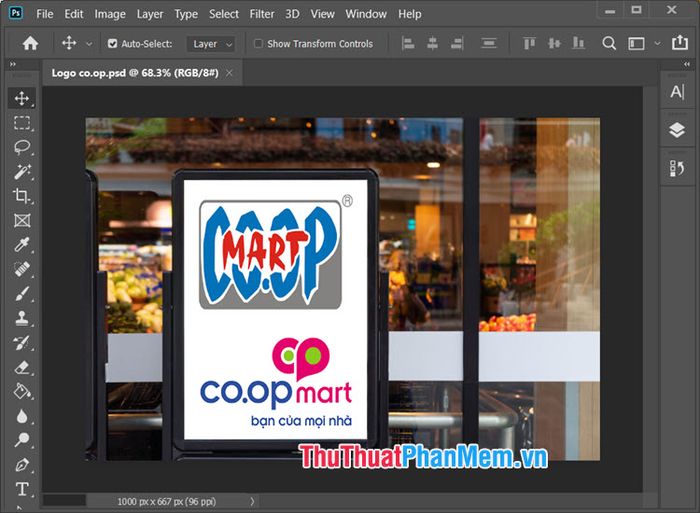Align right edges
This screenshot has width=700, height=513.
(457, 43)
